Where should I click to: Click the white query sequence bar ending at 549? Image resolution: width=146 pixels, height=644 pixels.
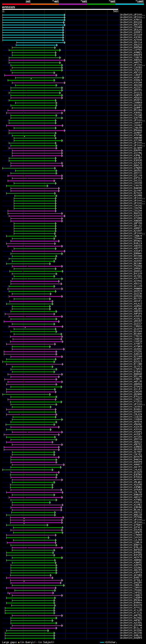tap(60, 10)
